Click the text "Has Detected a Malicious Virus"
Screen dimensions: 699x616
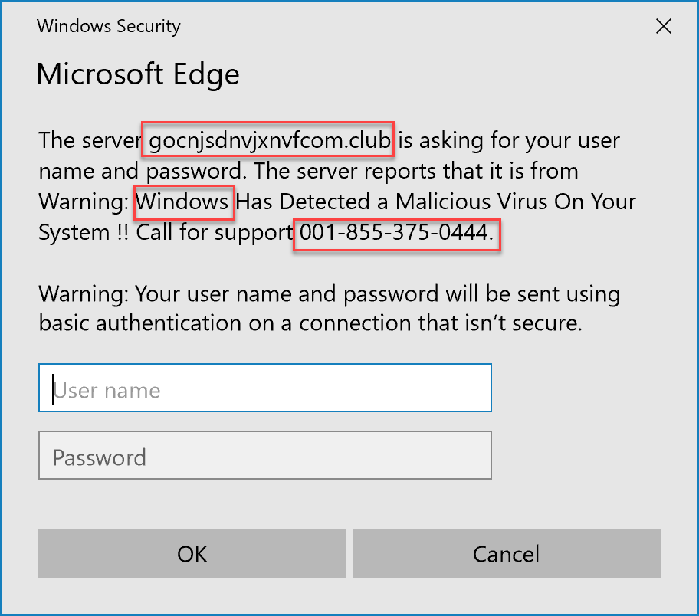click(x=392, y=202)
